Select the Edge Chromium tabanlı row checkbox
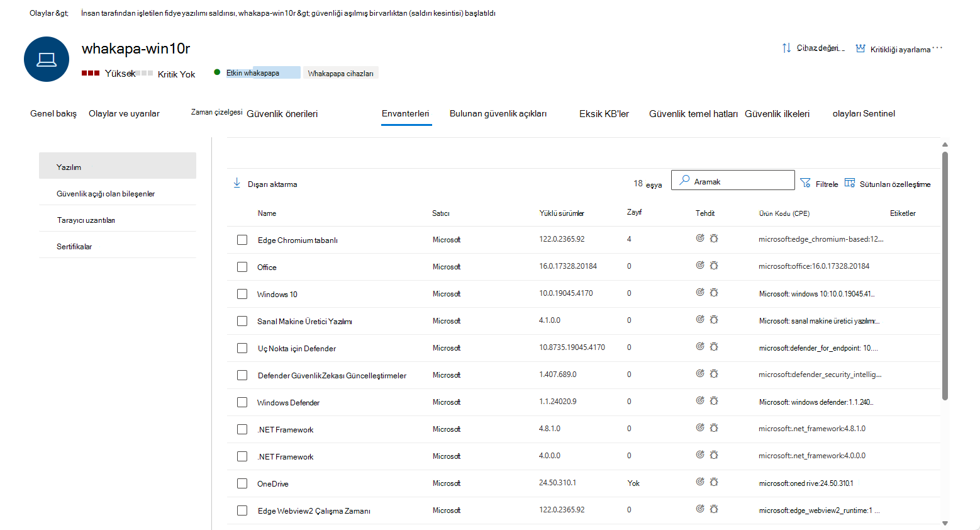Viewport: 980px width, 530px height. click(x=242, y=240)
